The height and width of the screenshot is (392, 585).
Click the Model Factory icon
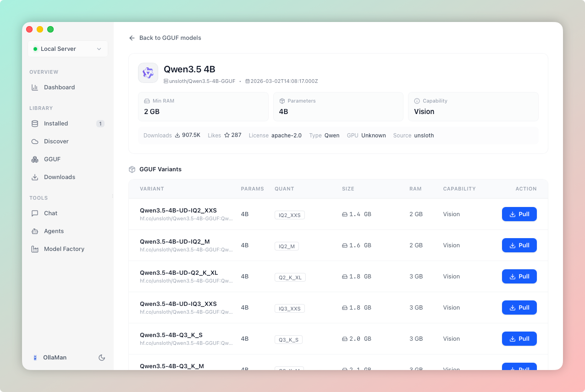click(x=35, y=249)
